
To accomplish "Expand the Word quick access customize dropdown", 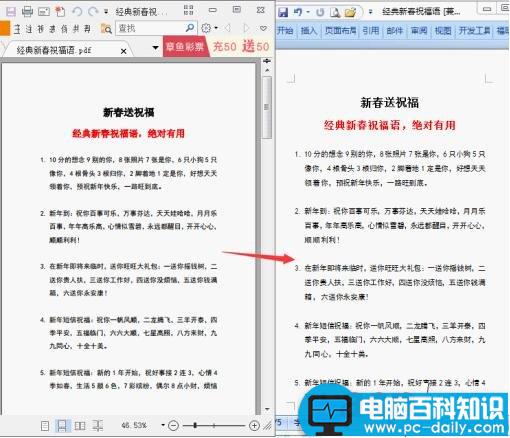I will coord(370,12).
